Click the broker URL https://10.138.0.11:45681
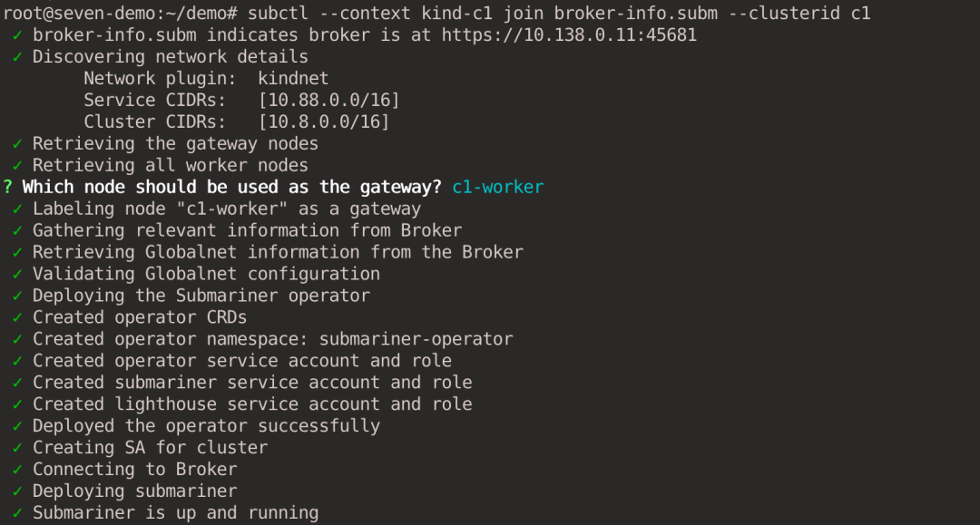Viewport: 980px width, 525px height. coord(569,35)
